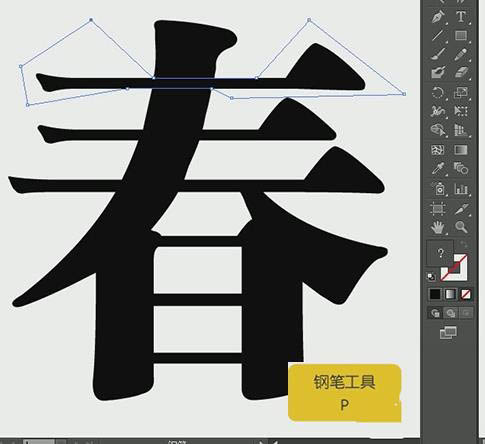
Task: Open the Change Screen Mode button
Action: pyautogui.click(x=448, y=332)
